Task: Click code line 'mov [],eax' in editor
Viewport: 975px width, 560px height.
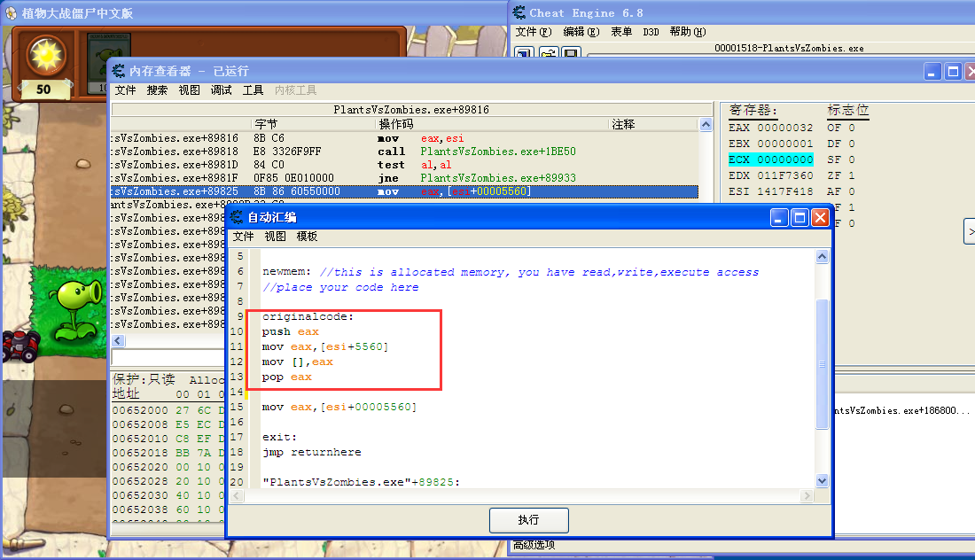Action: (297, 362)
